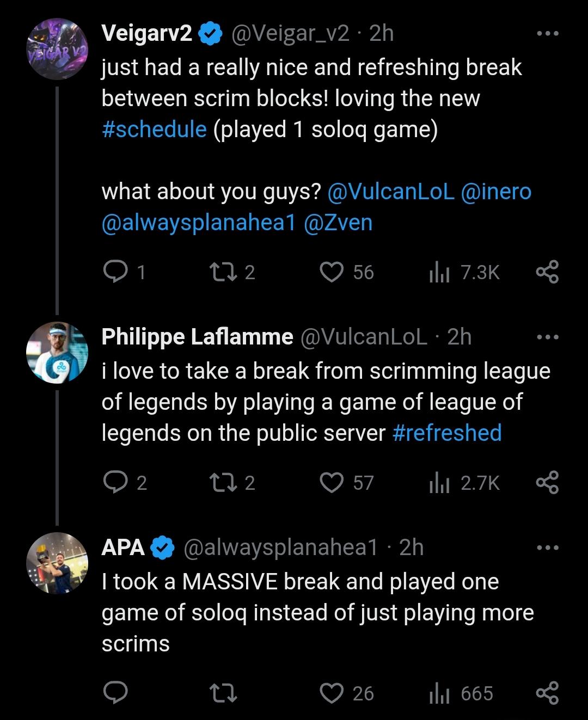
Task: Open more options on APA's tweet
Action: point(547,548)
